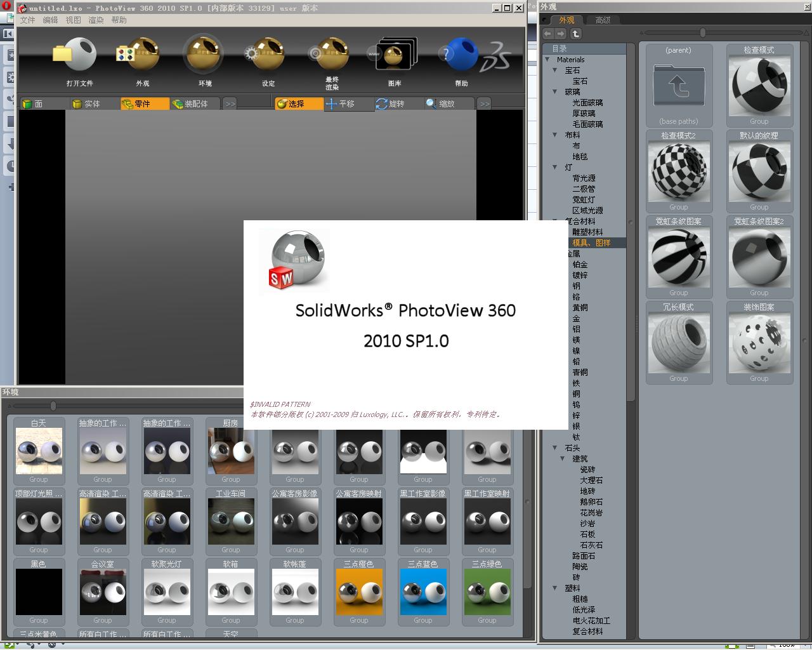Open the 打开文件 (open file) toolbar icon
This screenshot has width=812, height=650.
tap(75, 56)
